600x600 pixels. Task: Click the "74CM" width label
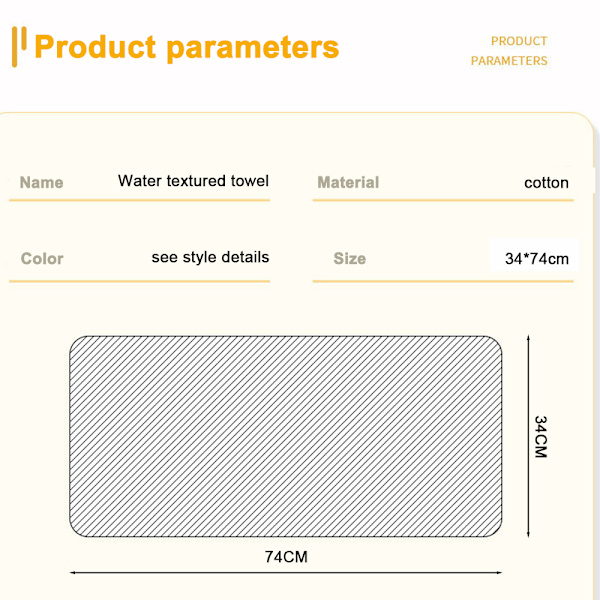(286, 557)
